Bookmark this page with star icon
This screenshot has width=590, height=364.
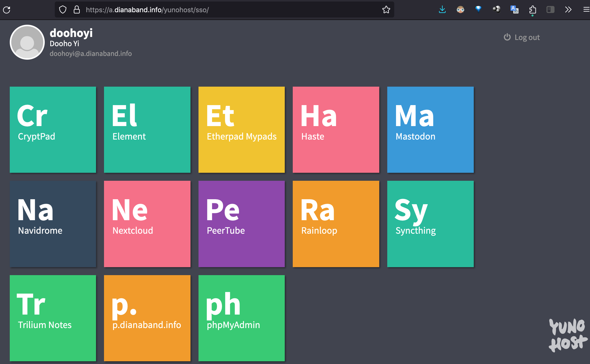(x=386, y=10)
